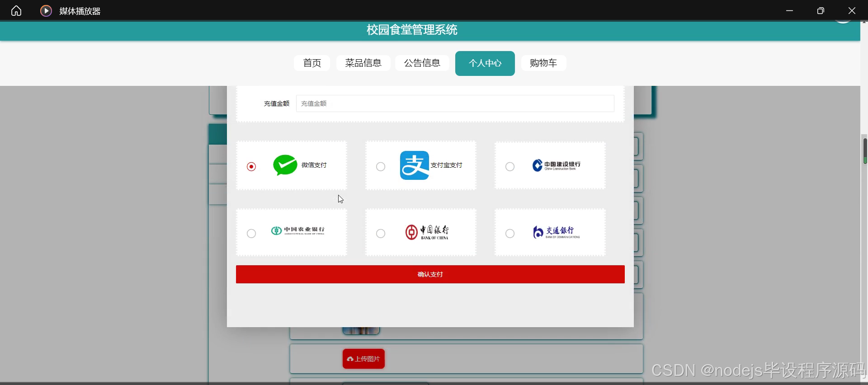Click the Agricultural Bank of China logo

click(x=298, y=230)
